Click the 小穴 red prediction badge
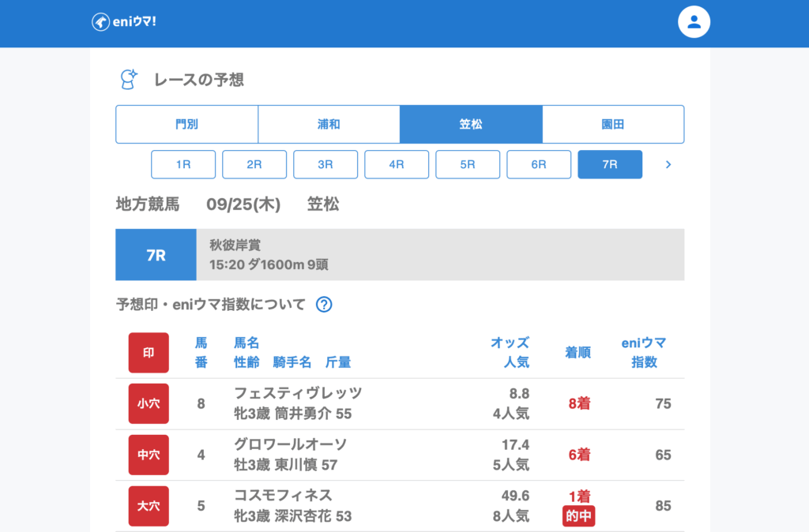The height and width of the screenshot is (532, 809). tap(149, 403)
